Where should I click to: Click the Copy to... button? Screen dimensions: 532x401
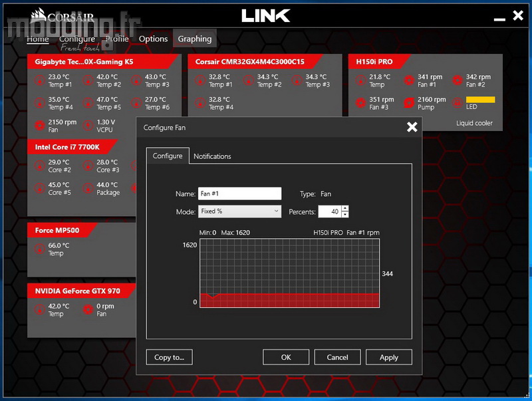(170, 357)
